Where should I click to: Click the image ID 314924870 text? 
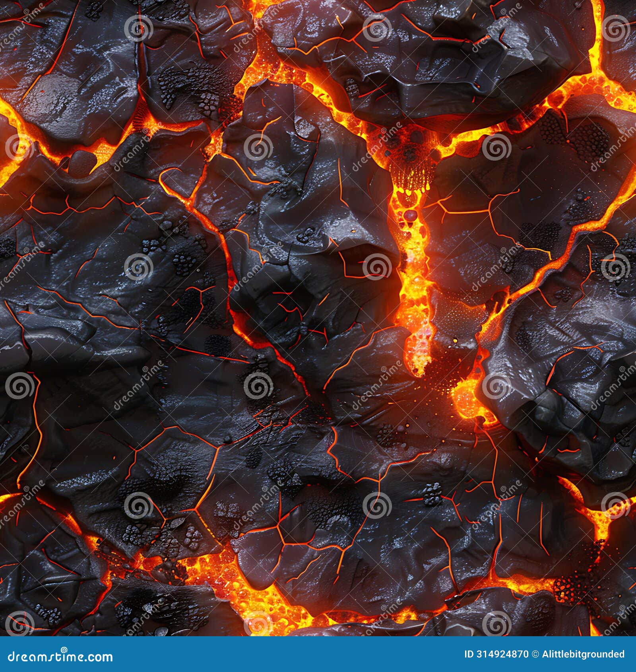(496, 654)
